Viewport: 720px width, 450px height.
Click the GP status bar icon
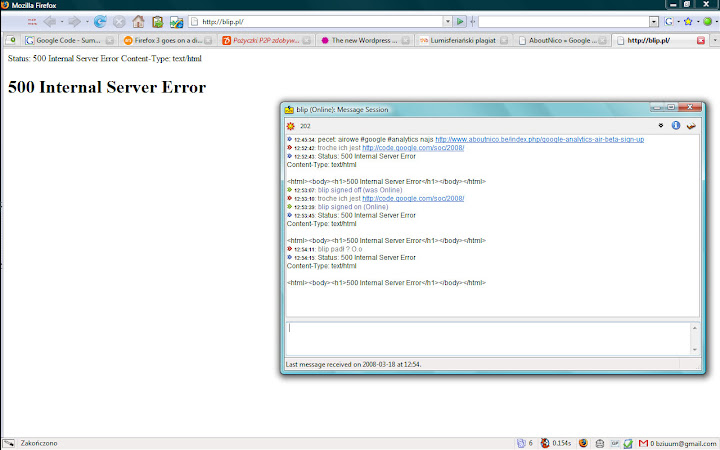point(615,444)
